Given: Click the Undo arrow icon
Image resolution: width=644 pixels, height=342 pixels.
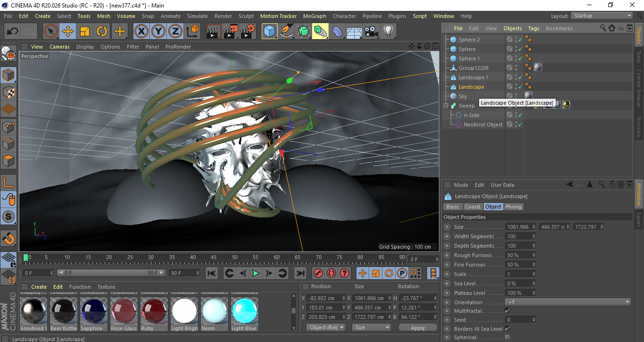Looking at the screenshot, I should pyautogui.click(x=12, y=32).
